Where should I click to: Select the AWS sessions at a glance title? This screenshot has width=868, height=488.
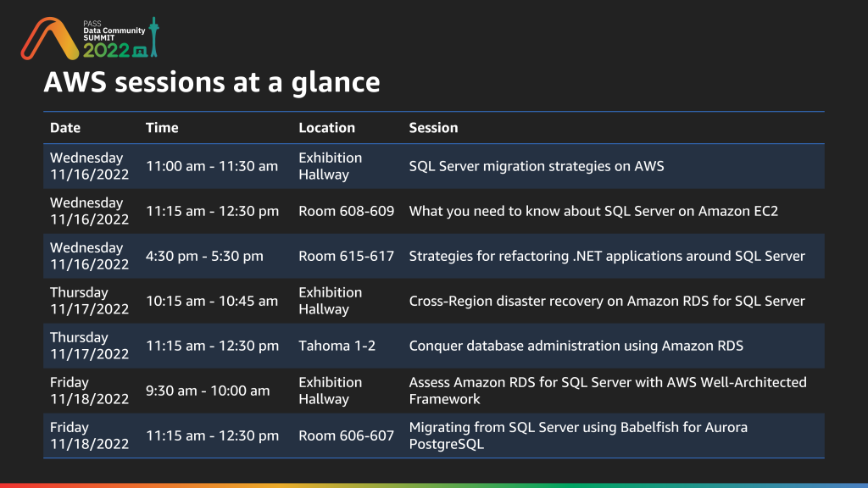pyautogui.click(x=212, y=82)
